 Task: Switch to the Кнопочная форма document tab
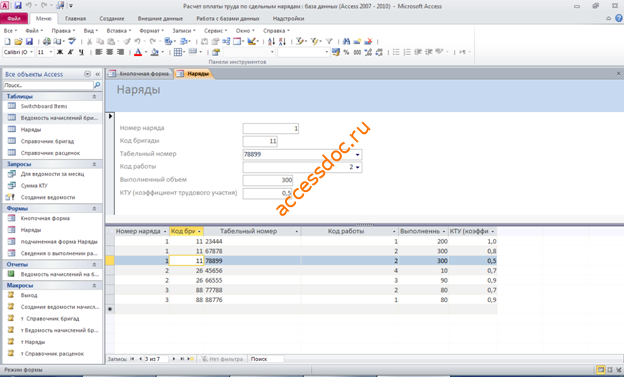140,74
